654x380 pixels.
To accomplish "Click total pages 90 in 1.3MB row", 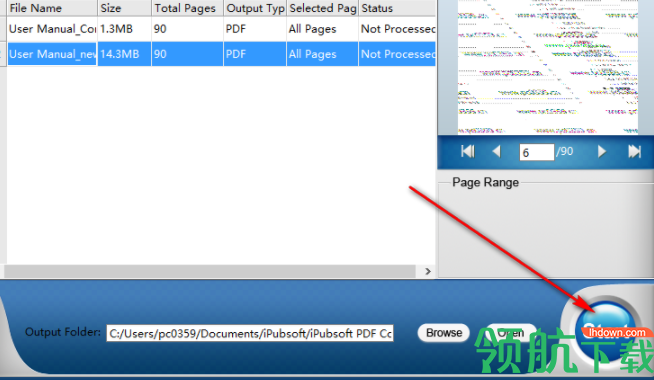I will click(187, 29).
